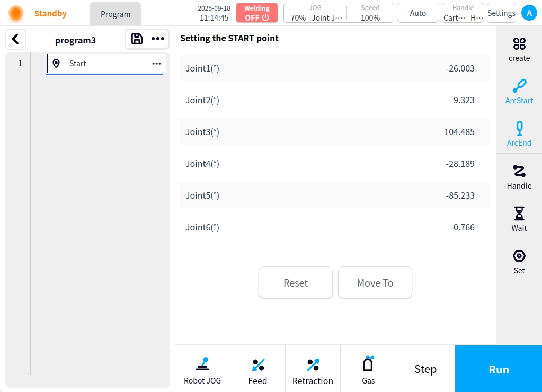Viewport: 542px width, 392px height.
Task: Save program with floppy disk icon
Action: click(137, 39)
